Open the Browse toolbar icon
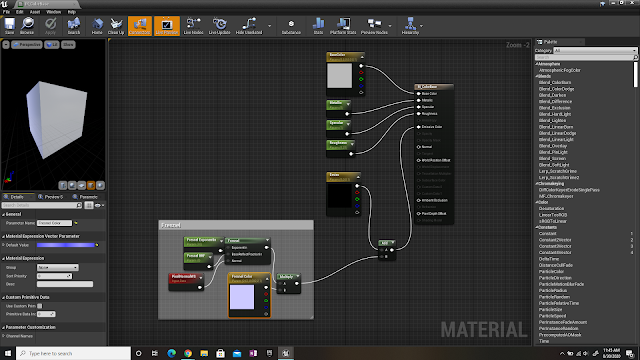This screenshot has width=640, height=360. tap(27, 26)
